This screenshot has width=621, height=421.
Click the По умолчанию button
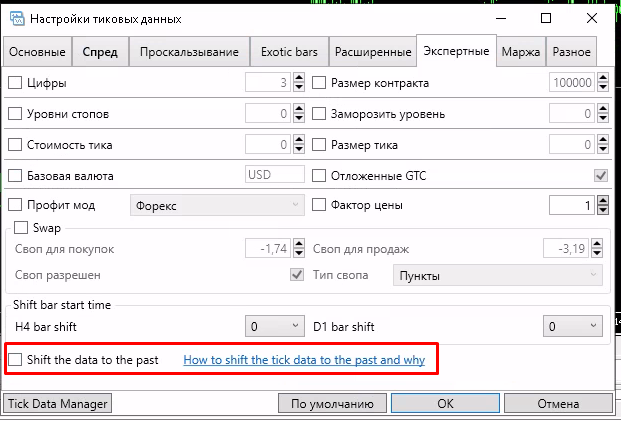(x=332, y=404)
